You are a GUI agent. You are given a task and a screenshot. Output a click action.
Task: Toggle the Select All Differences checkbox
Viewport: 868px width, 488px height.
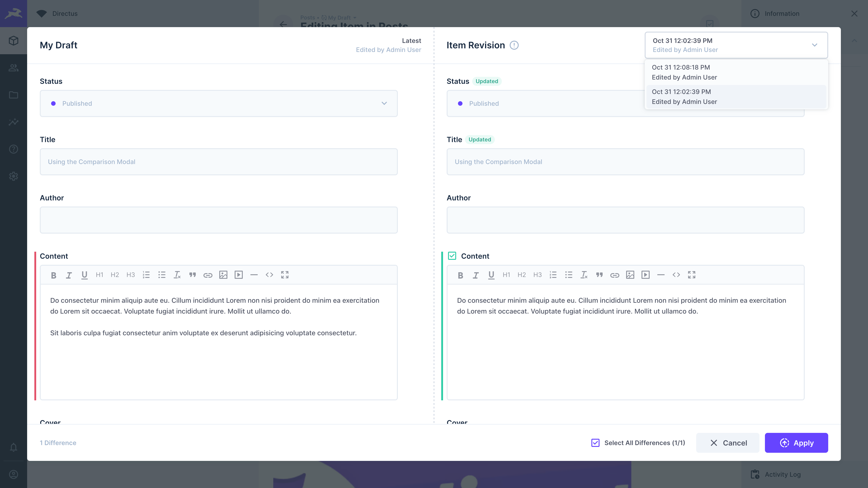[x=595, y=443]
